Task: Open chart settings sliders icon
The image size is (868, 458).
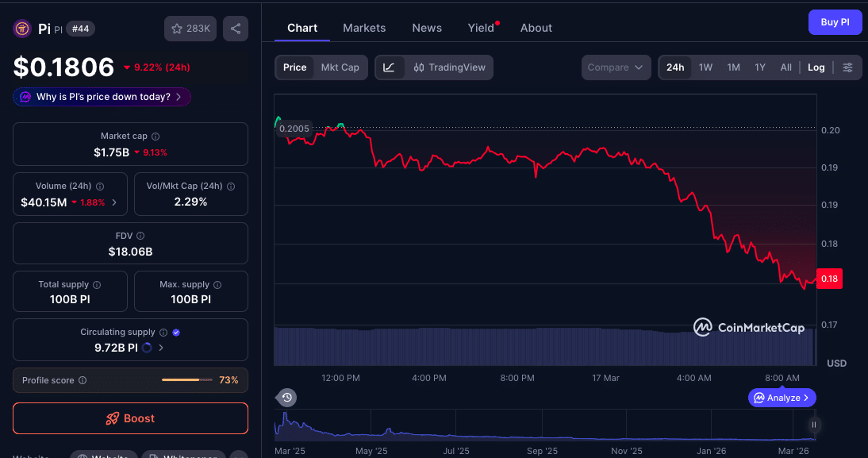Action: pos(847,67)
